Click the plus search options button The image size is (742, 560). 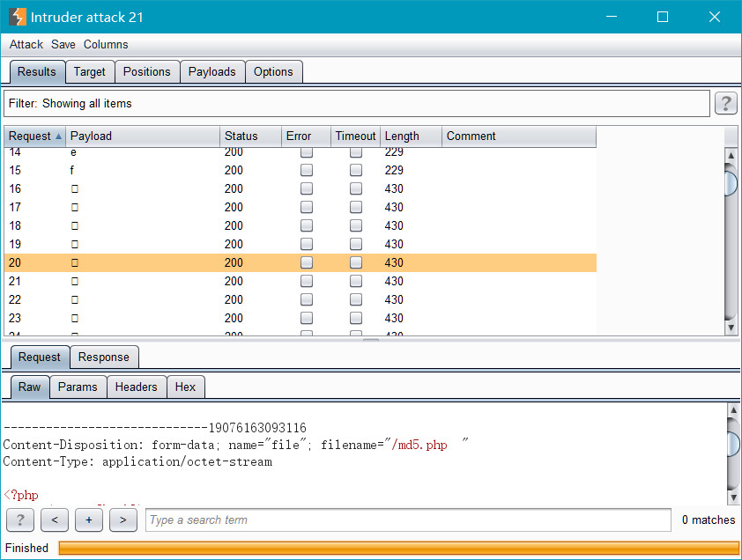[88, 519]
